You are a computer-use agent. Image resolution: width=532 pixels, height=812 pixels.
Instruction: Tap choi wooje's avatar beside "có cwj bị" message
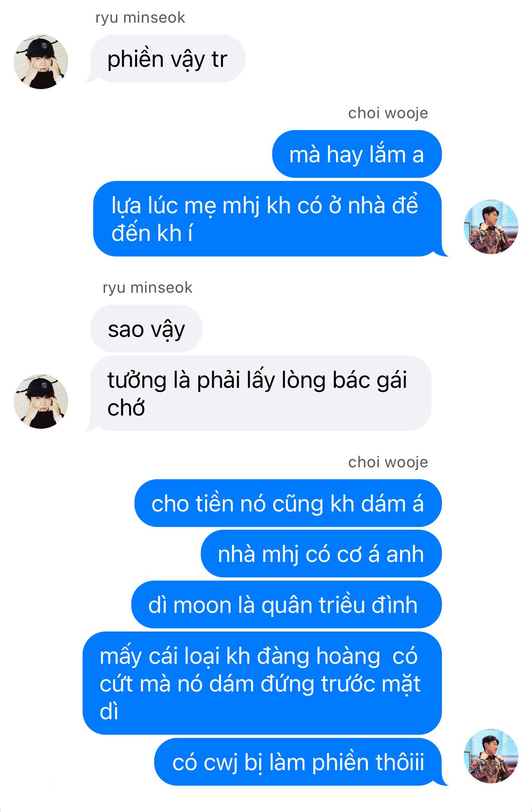(491, 757)
